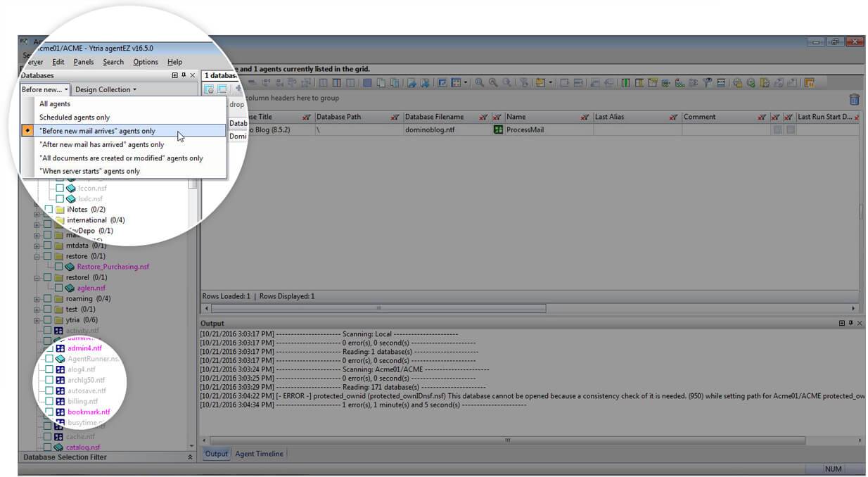Check the bookmark.ntf checkbox
The width and height of the screenshot is (868, 477).
49,412
